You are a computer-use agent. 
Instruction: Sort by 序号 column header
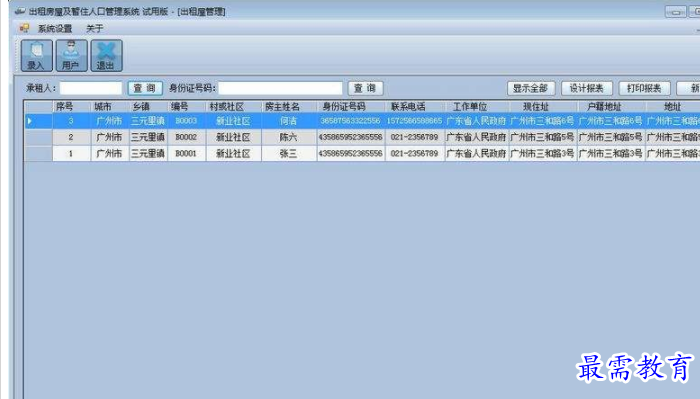coord(71,107)
